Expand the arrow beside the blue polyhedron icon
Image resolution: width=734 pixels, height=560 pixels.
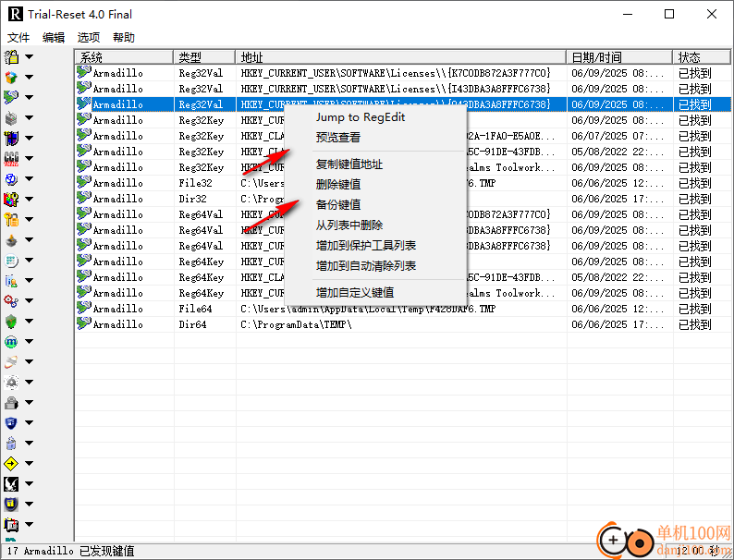(29, 178)
